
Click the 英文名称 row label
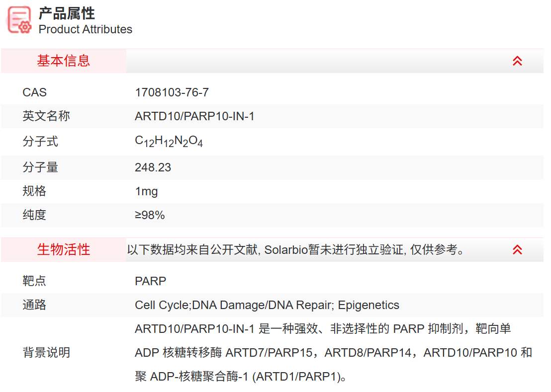tap(46, 116)
